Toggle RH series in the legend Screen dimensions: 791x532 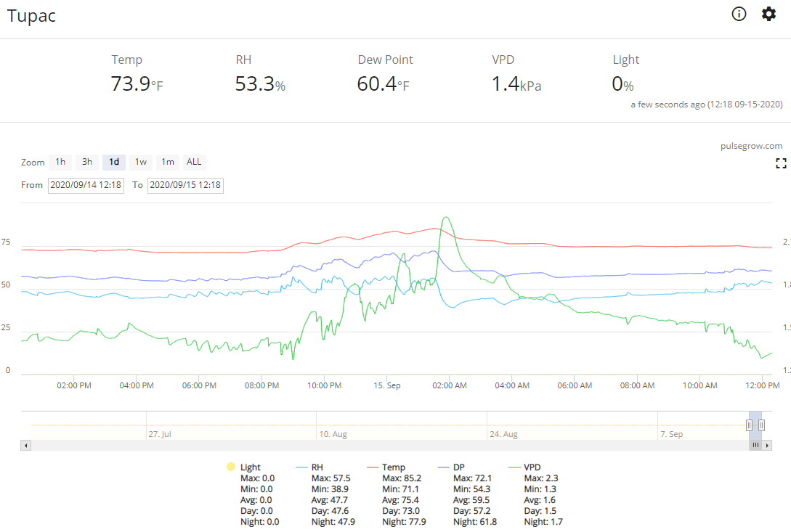point(317,467)
